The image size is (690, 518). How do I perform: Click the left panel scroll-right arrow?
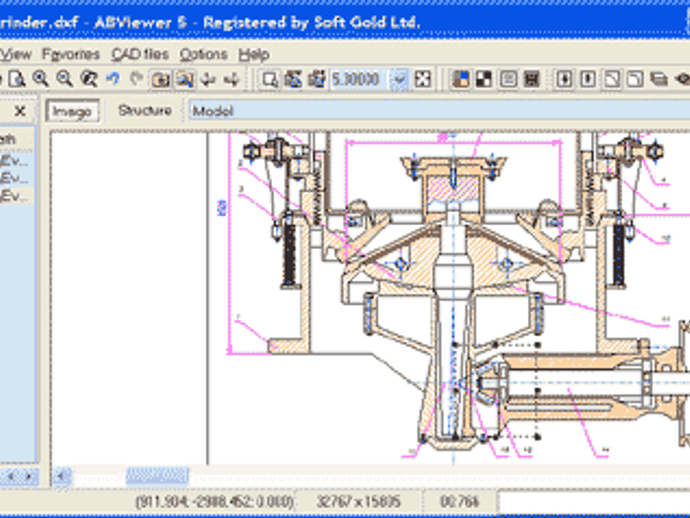pyautogui.click(x=29, y=476)
